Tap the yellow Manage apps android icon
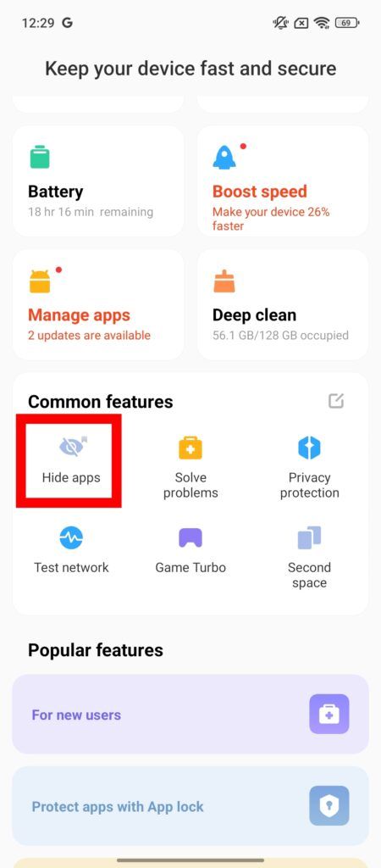The width and height of the screenshot is (381, 868). pos(40,281)
